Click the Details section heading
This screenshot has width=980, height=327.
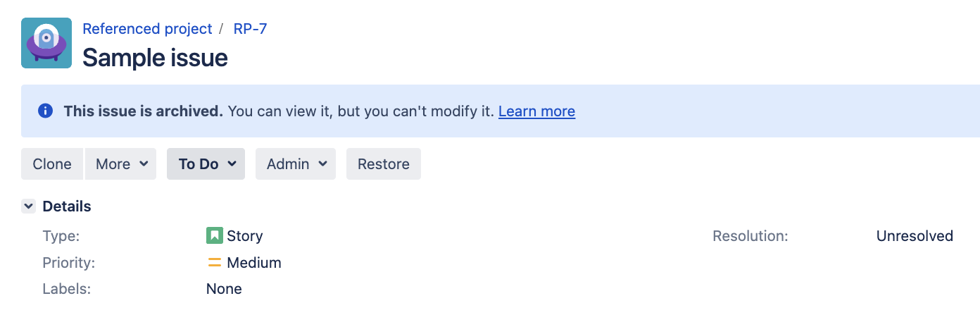point(67,206)
